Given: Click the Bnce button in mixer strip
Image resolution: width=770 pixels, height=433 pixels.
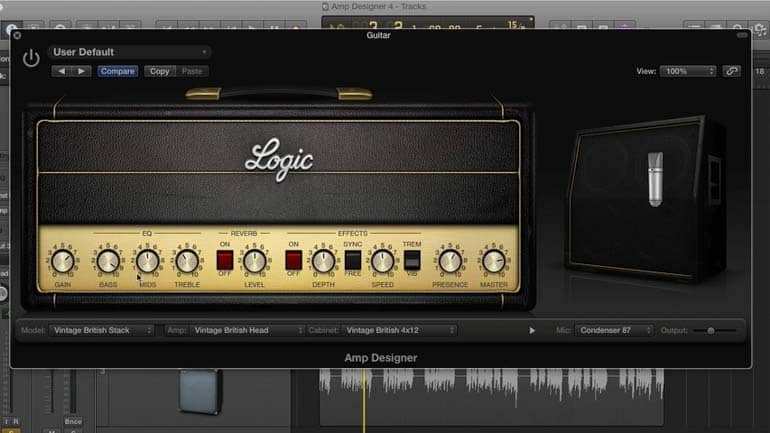Looking at the screenshot, I should pyautogui.click(x=73, y=421).
